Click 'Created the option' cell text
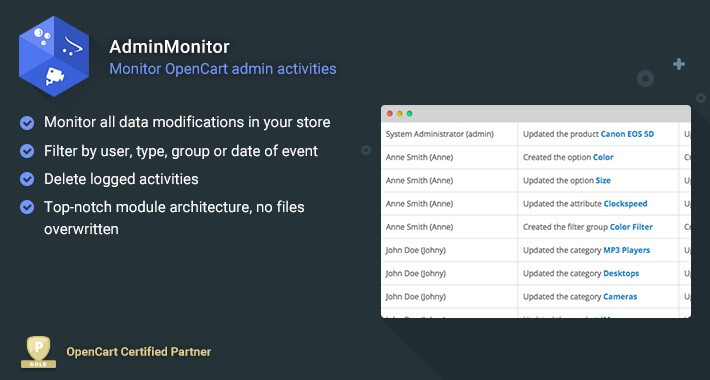 point(557,157)
